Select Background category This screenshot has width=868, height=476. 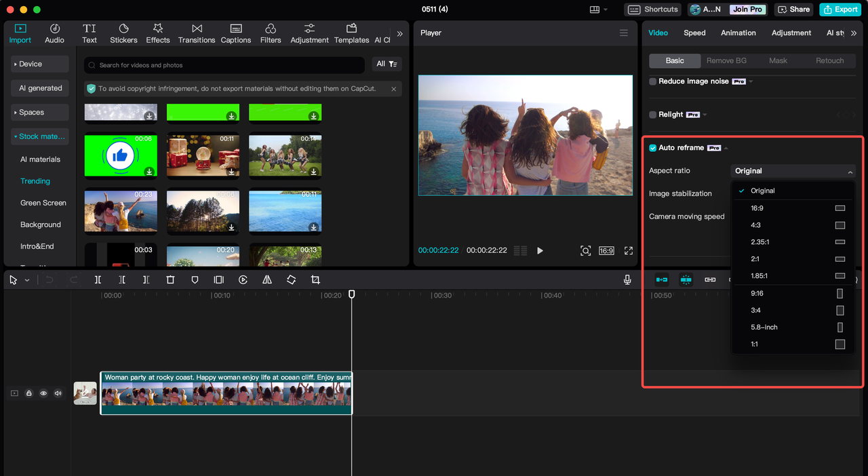[41, 224]
